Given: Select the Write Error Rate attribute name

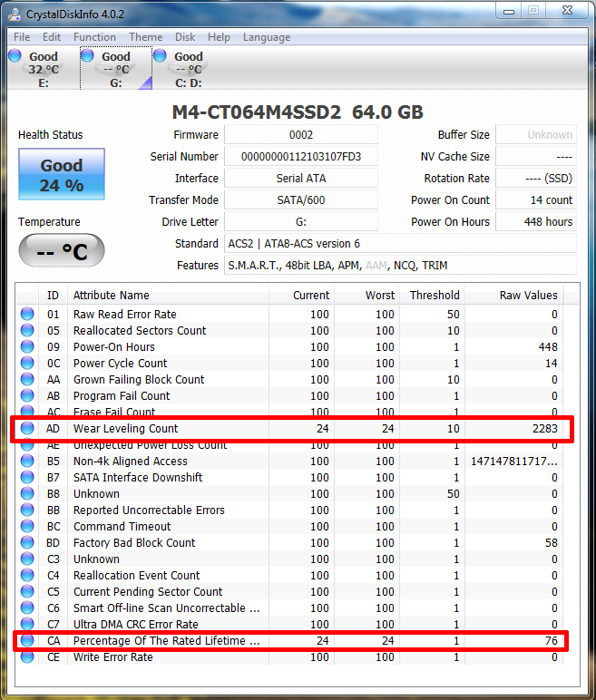Looking at the screenshot, I should [113, 657].
